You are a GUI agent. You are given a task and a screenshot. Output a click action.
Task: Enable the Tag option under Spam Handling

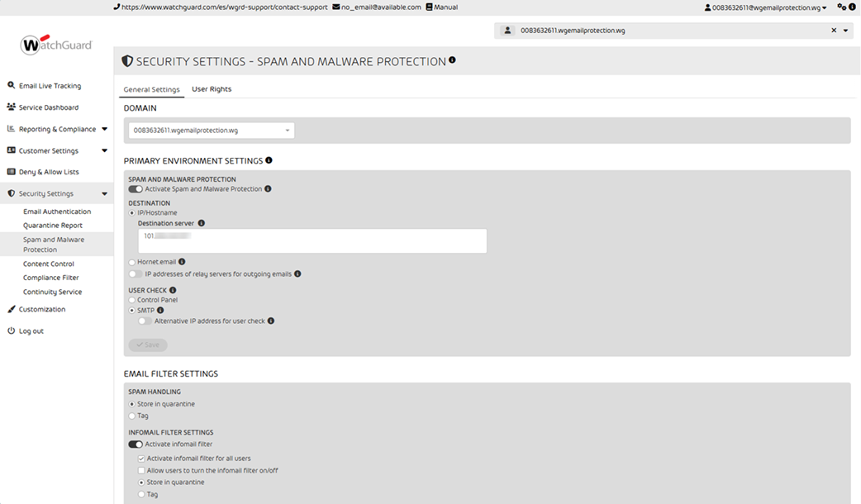[132, 416]
